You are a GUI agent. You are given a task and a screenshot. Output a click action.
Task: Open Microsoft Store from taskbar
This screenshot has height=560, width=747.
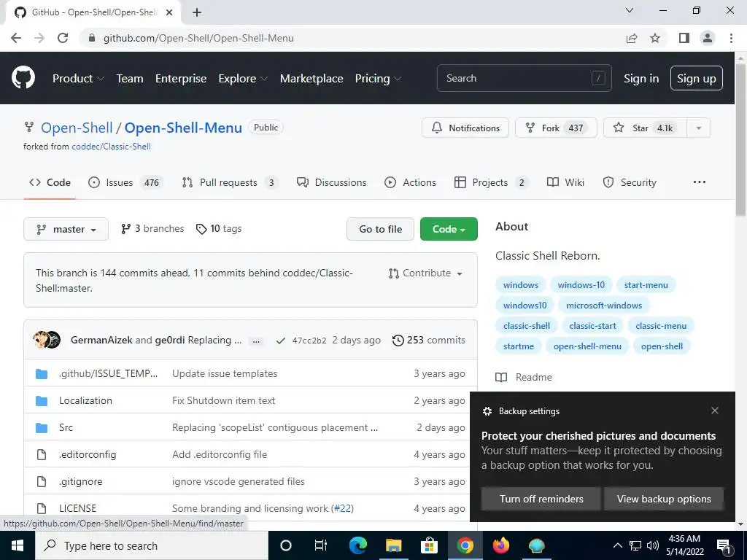(x=429, y=545)
